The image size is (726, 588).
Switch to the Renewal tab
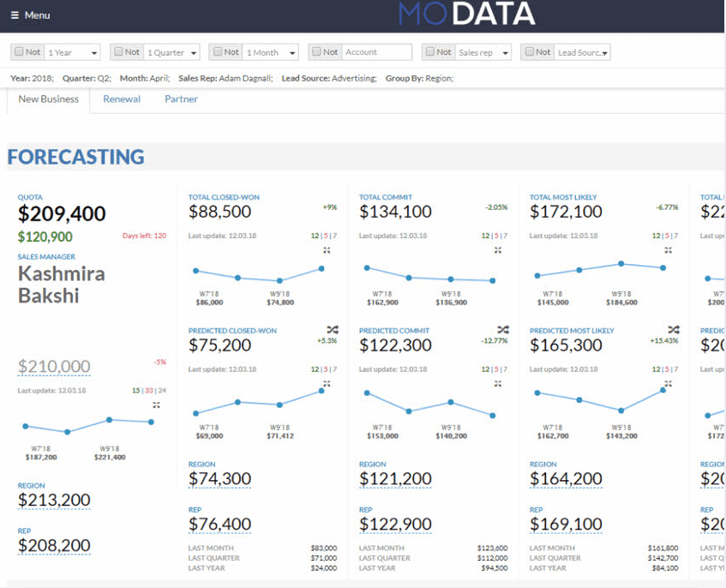122,99
